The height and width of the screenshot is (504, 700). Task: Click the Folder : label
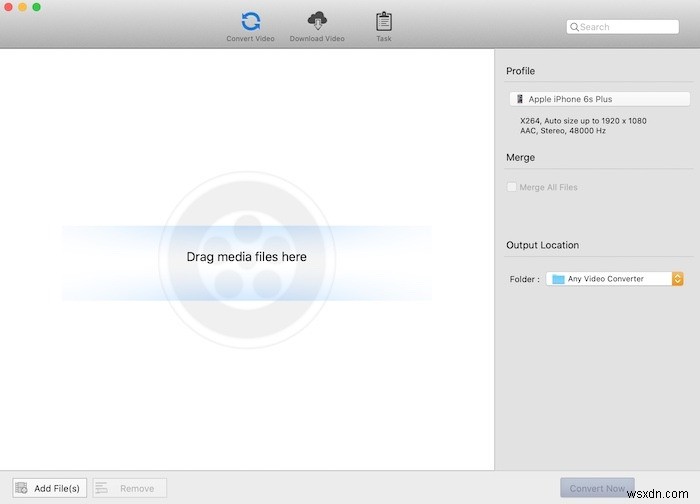pos(525,279)
